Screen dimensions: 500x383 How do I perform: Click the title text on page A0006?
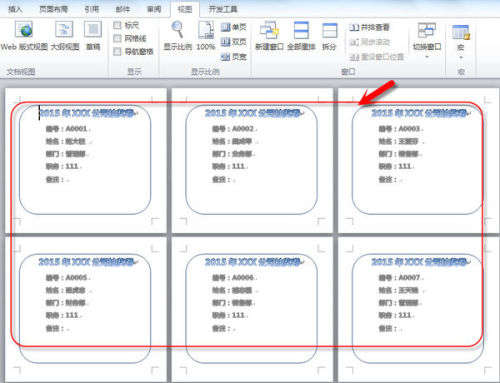(253, 262)
